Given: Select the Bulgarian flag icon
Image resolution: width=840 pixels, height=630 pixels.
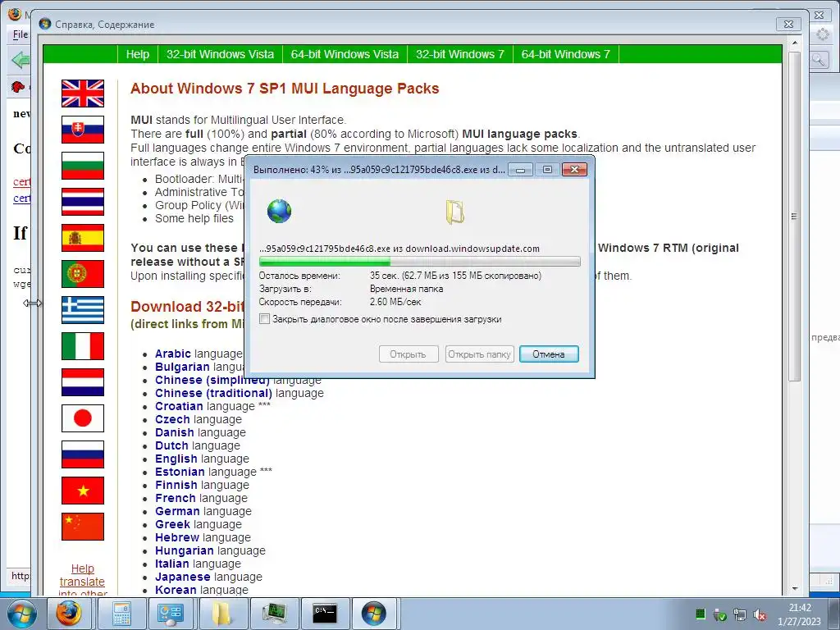Looking at the screenshot, I should click(83, 166).
